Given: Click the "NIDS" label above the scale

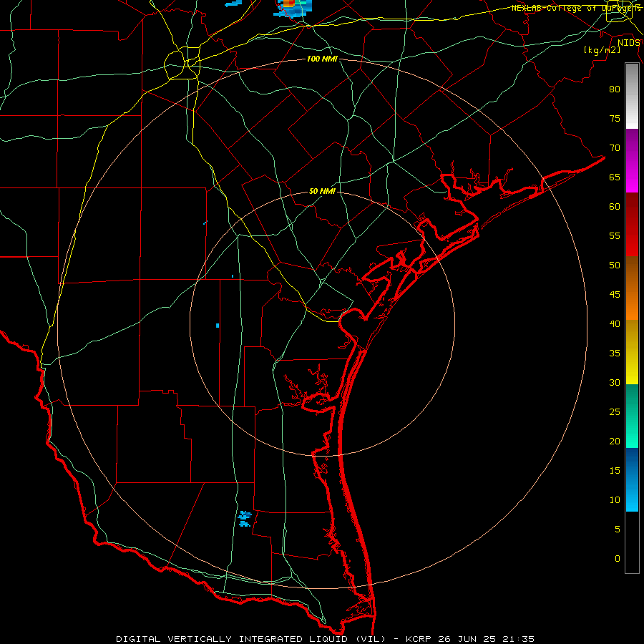Looking at the screenshot, I should click(x=628, y=43).
